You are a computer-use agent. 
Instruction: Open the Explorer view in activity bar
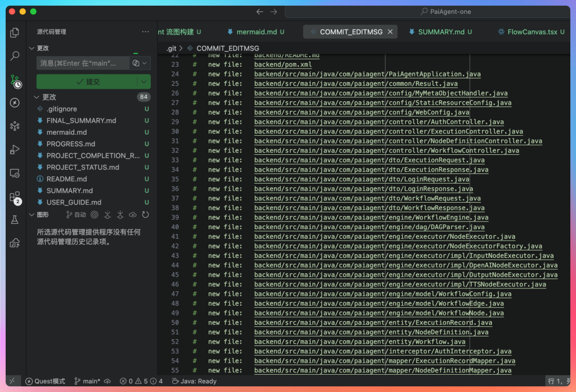click(15, 33)
